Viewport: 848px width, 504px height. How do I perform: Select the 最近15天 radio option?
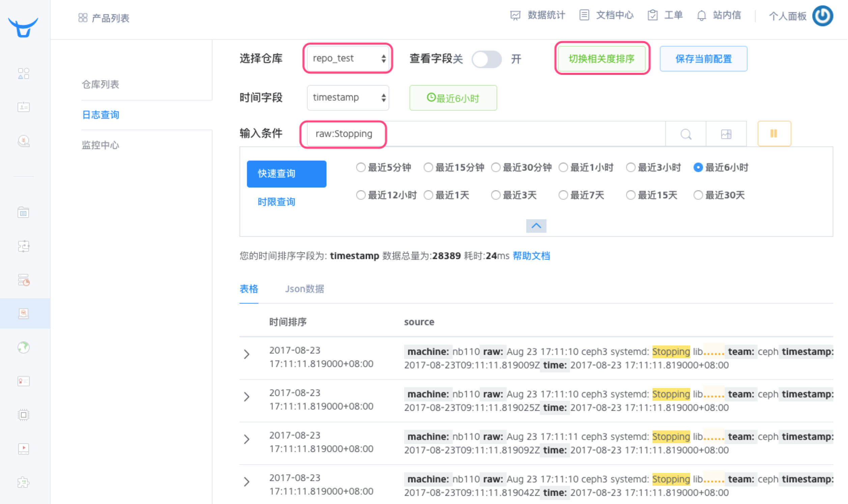click(631, 195)
